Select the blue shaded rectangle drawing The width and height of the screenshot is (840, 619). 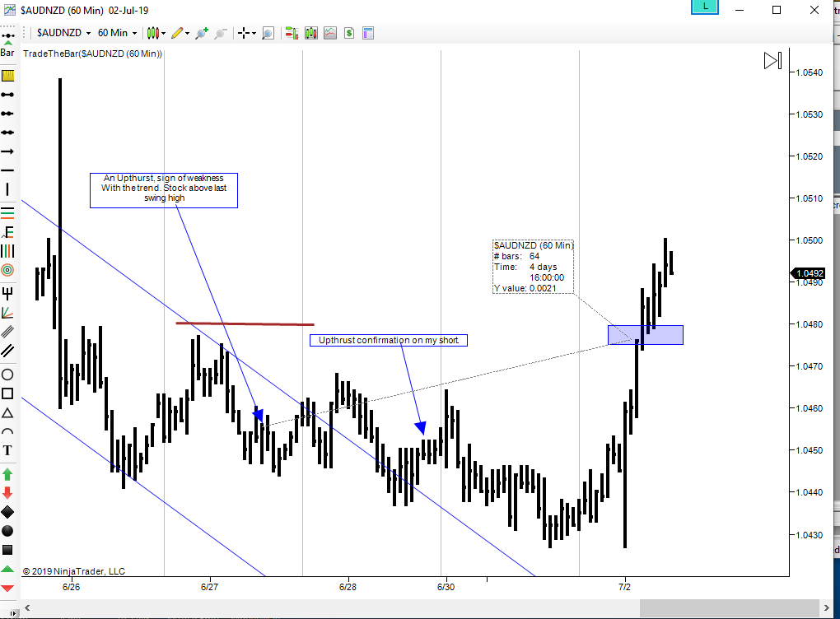tap(646, 335)
